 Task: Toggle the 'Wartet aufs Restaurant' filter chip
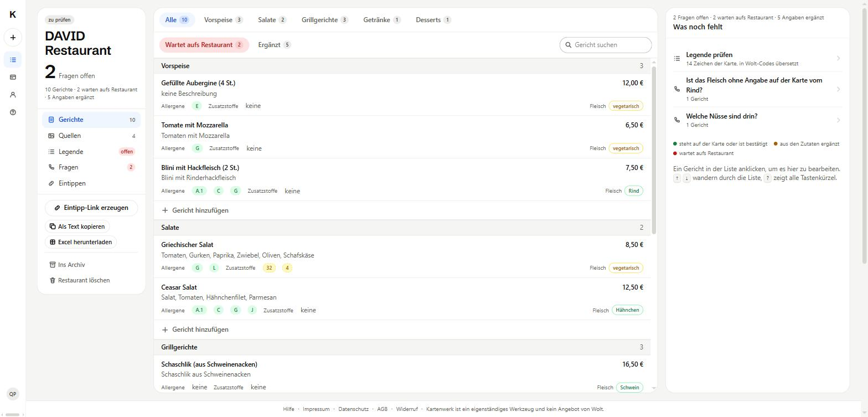(x=204, y=45)
